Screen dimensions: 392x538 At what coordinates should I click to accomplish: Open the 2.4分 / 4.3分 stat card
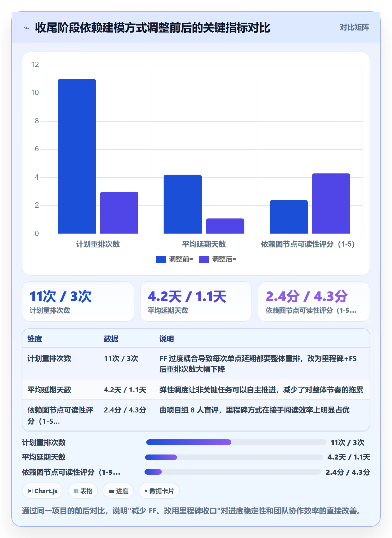tap(314, 302)
